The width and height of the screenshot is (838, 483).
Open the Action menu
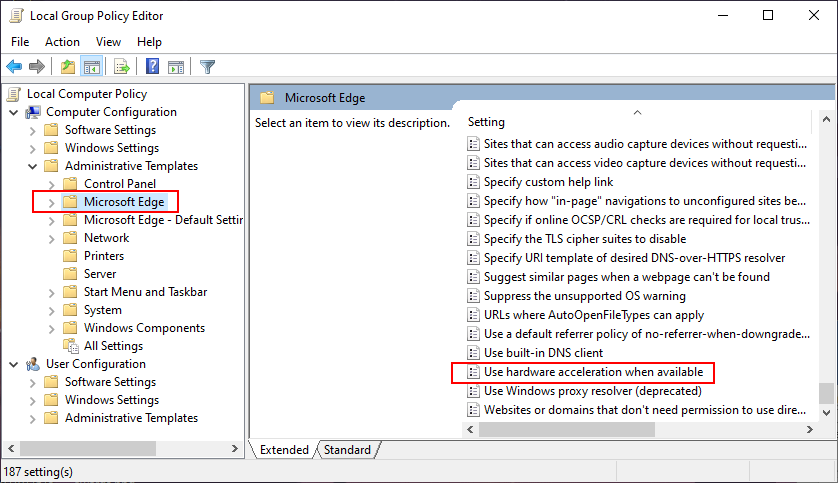(62, 42)
